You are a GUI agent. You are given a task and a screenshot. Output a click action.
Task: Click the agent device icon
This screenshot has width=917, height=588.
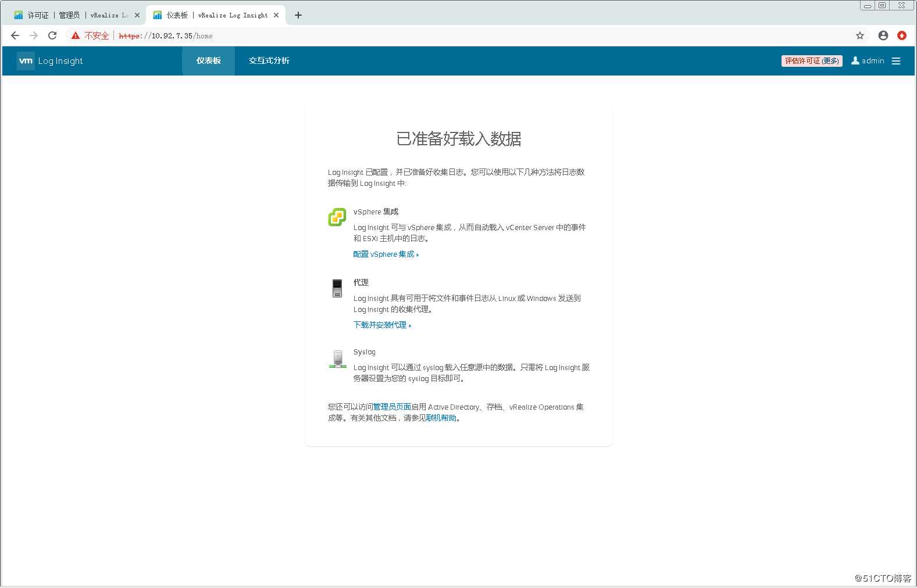pos(337,288)
